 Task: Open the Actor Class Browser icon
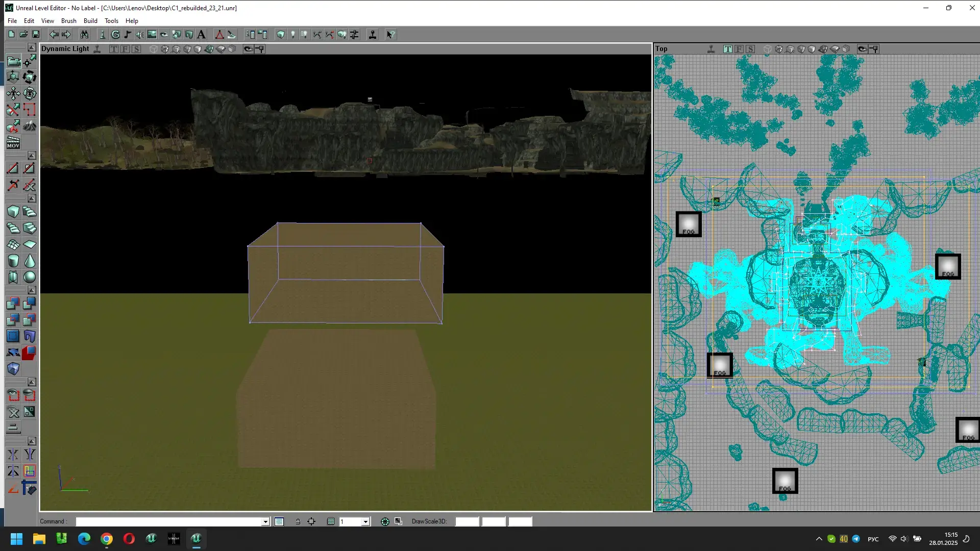(103, 34)
